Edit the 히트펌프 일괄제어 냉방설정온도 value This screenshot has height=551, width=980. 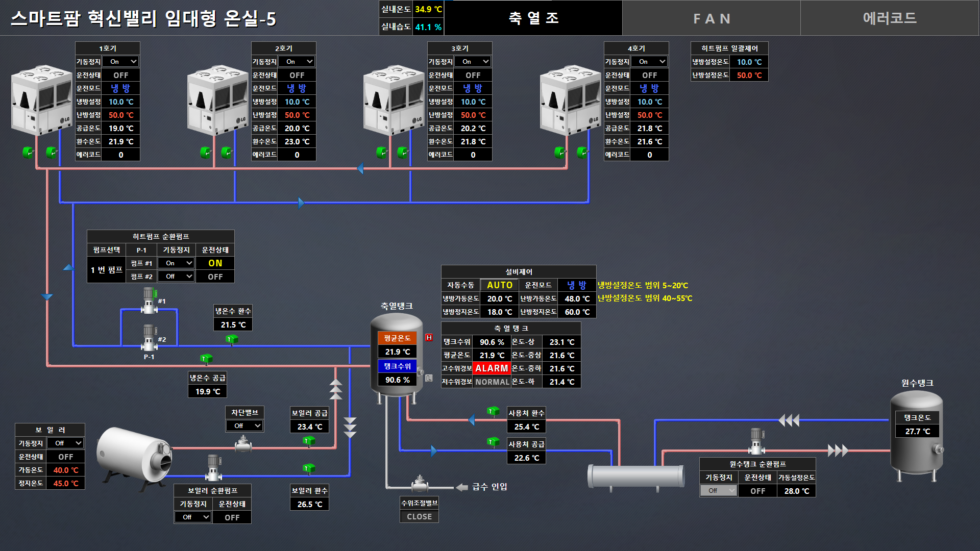click(x=749, y=62)
